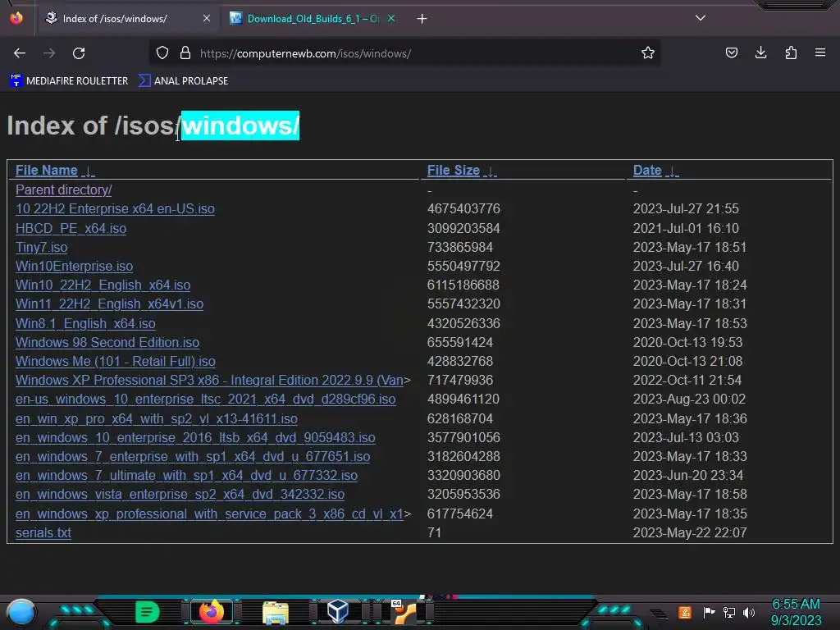Open the tracking protection shield icon
Viewport: 840px width, 630px height.
[x=162, y=53]
